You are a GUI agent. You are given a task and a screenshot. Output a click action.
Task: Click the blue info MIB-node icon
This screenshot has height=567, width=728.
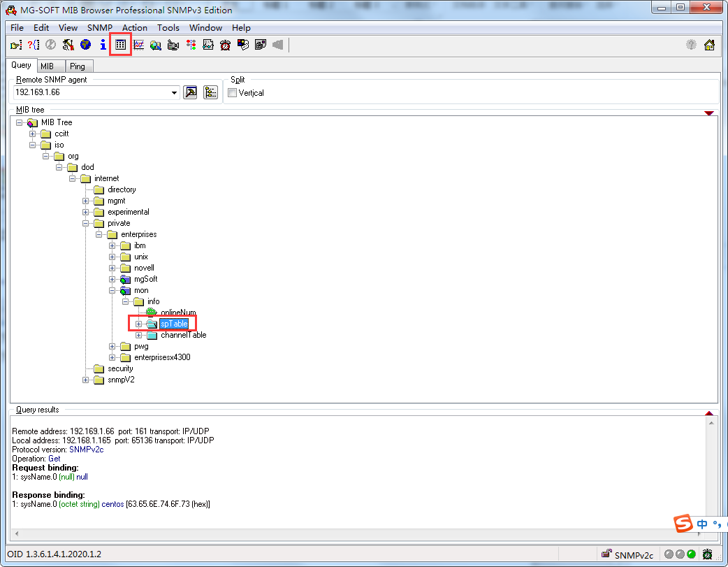click(x=102, y=44)
